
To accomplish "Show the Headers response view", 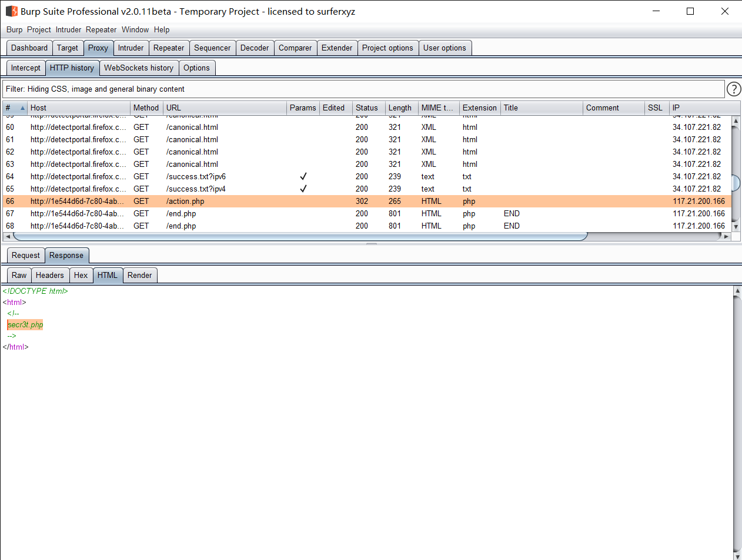I will (49, 275).
